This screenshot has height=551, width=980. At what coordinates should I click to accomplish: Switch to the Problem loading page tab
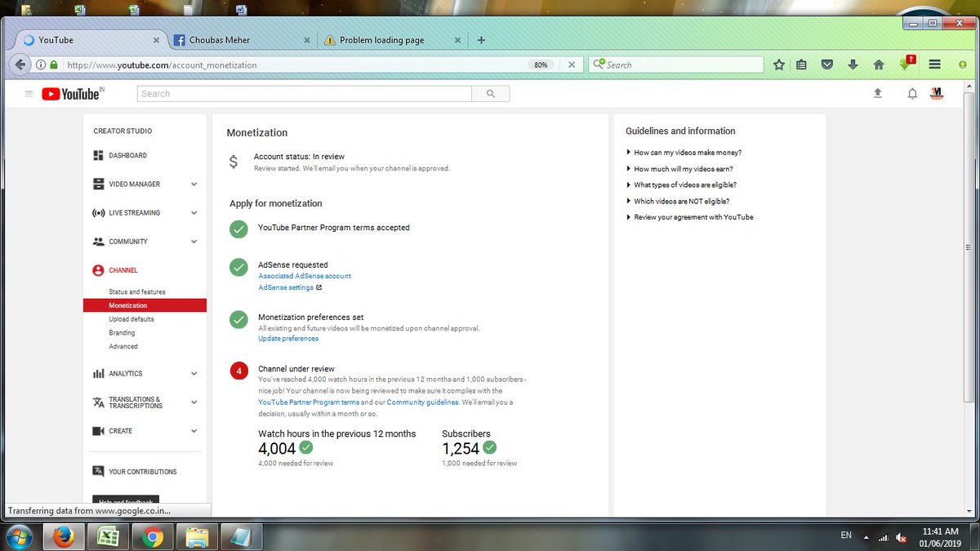392,40
